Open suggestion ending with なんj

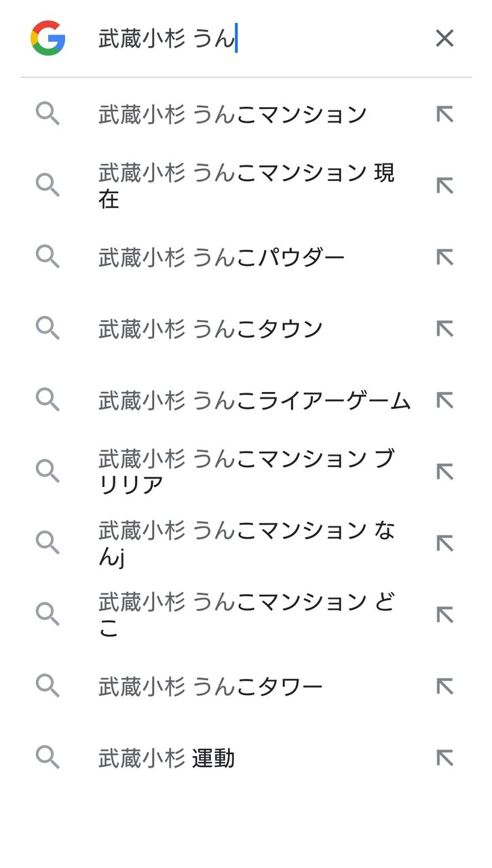tap(246, 544)
